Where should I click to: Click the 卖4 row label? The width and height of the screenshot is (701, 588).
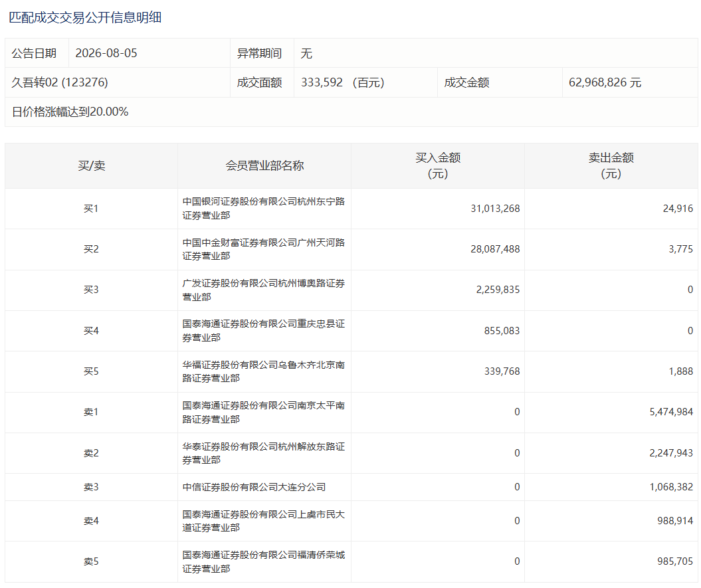pos(91,521)
